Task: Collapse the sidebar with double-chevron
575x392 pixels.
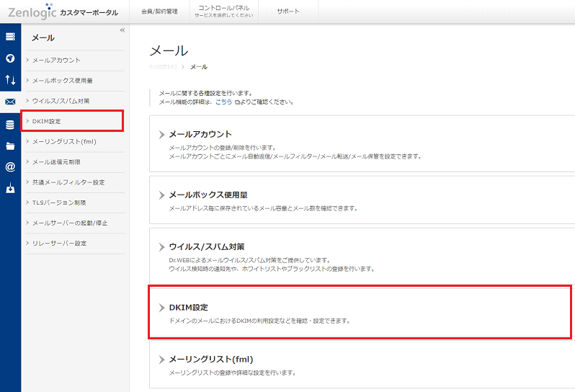Action: click(122, 30)
